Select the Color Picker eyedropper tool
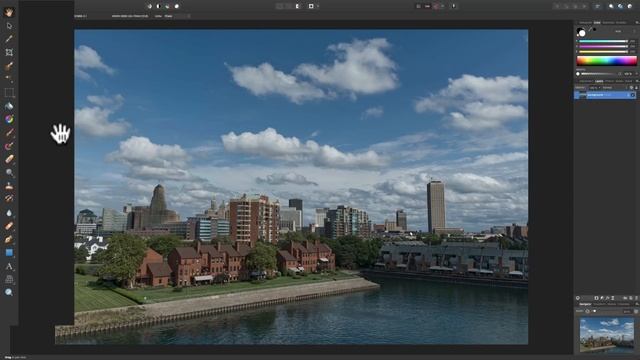 point(9,39)
